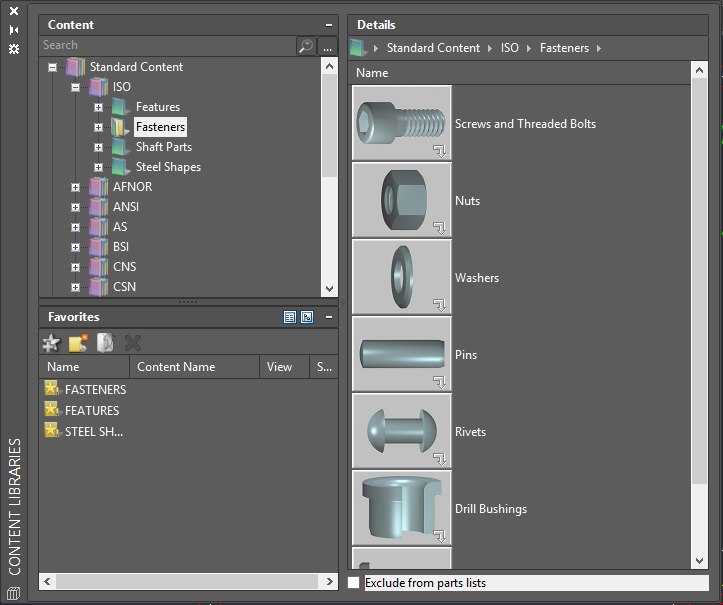723x605 pixels.
Task: Click the Content Name column header
Action: (176, 367)
